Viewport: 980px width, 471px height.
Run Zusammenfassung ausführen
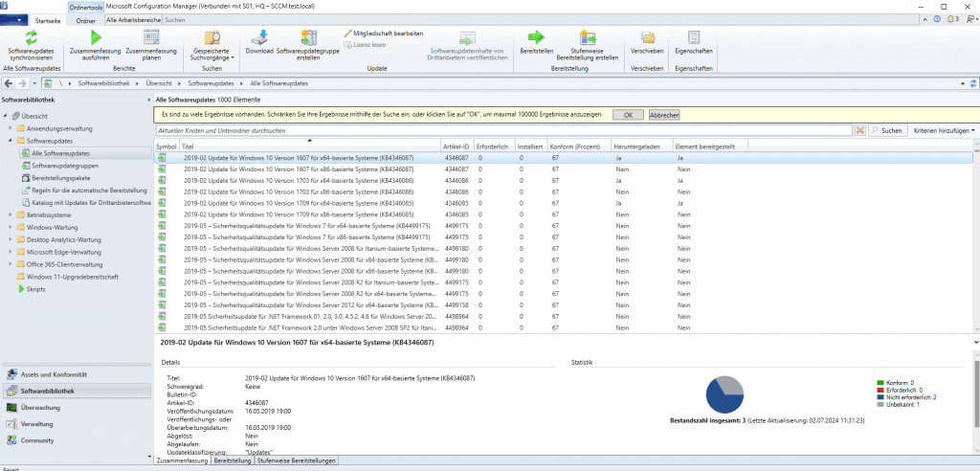point(96,38)
